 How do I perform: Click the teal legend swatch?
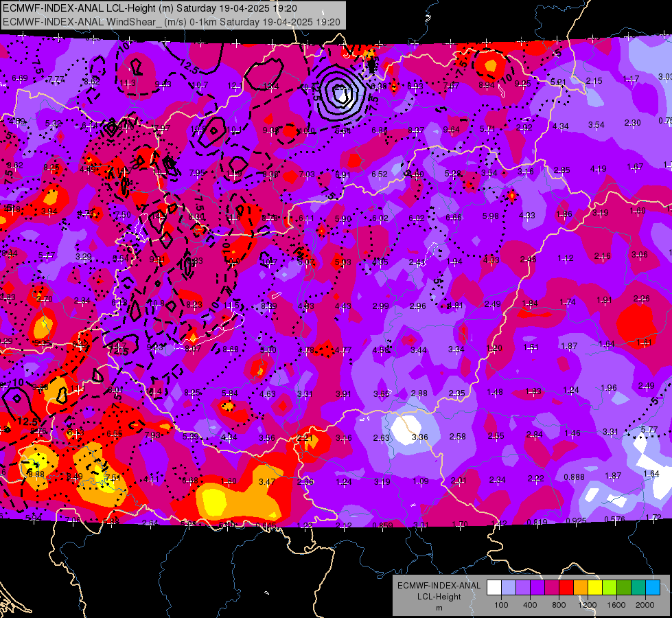[x=638, y=588]
